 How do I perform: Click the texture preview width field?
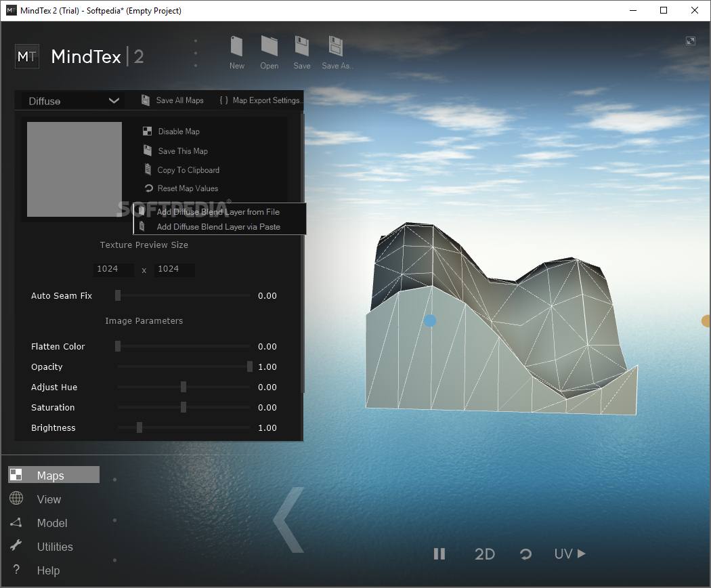click(x=114, y=269)
